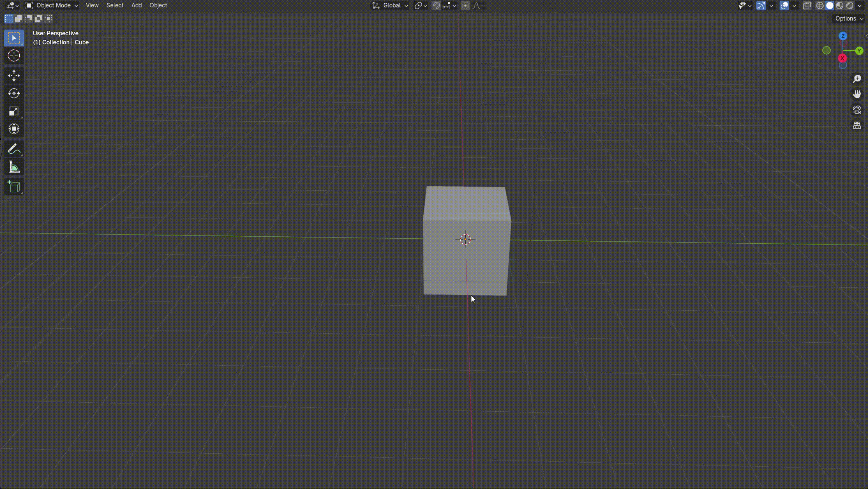The height and width of the screenshot is (489, 868).
Task: Set selection mode to Extend
Action: point(19,18)
